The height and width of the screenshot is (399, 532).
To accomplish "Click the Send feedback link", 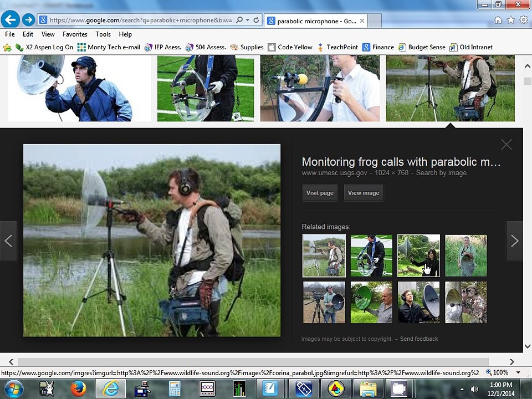I will pyautogui.click(x=419, y=339).
